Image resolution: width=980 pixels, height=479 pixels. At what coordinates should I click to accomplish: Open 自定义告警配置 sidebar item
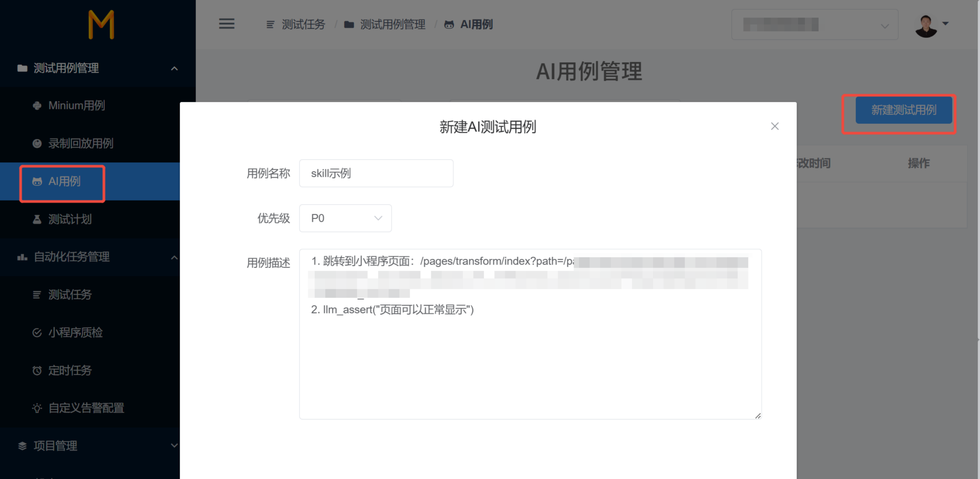pyautogui.click(x=86, y=408)
